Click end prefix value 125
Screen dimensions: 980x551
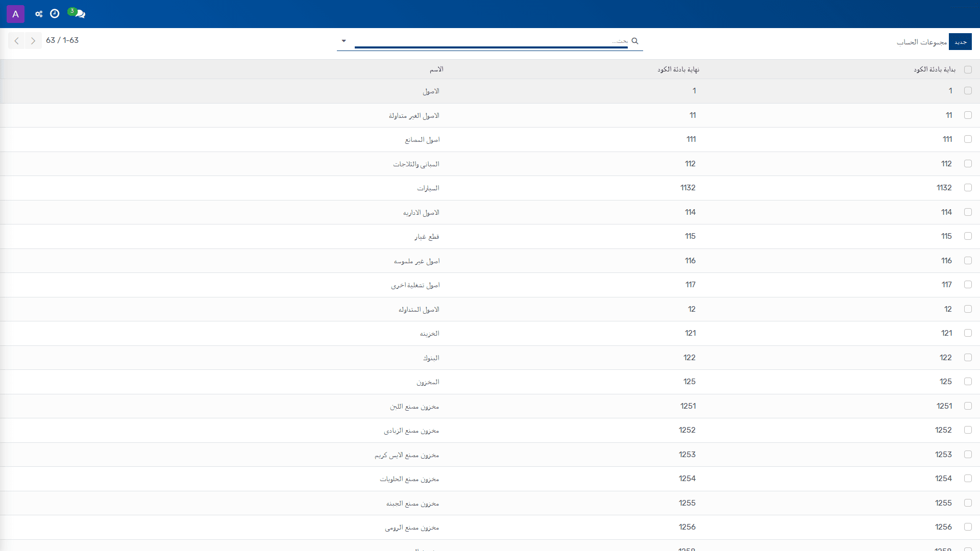point(690,382)
